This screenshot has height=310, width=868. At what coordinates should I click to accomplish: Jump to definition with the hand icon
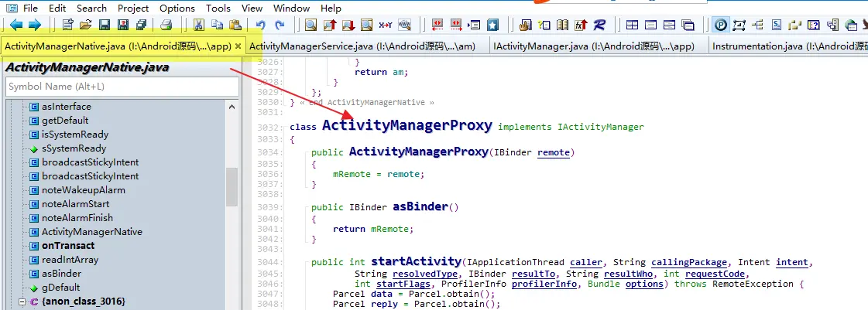(x=525, y=24)
